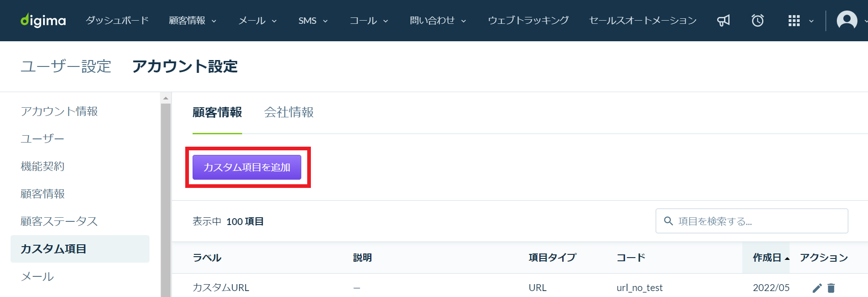Open ダッシュボード in the top navigation
Image resolution: width=868 pixels, height=297 pixels.
coord(117,21)
